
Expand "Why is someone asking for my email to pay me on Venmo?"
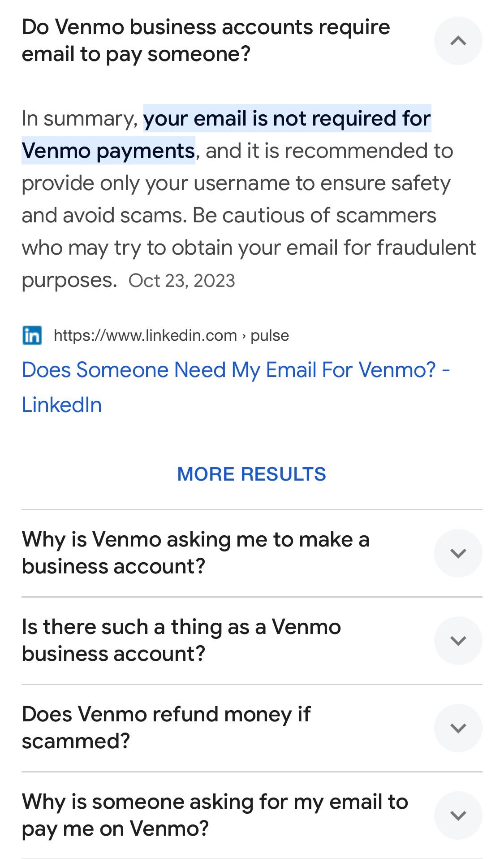tap(458, 815)
